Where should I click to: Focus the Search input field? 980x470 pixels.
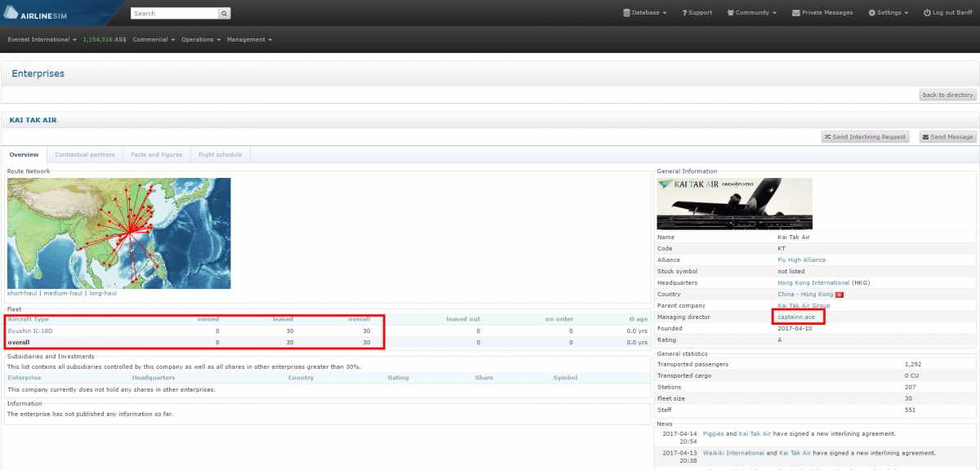pos(175,13)
